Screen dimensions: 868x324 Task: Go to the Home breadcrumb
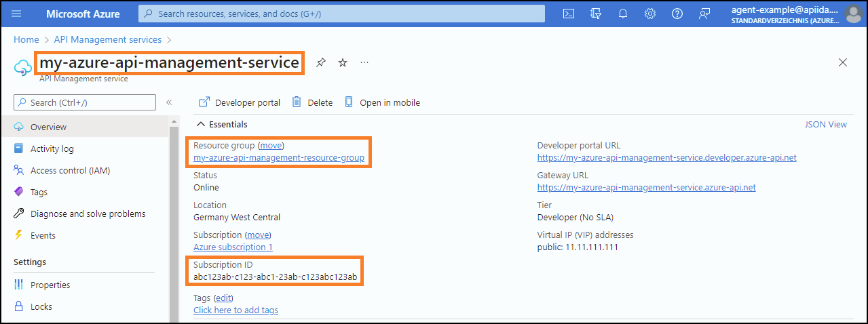(26, 40)
